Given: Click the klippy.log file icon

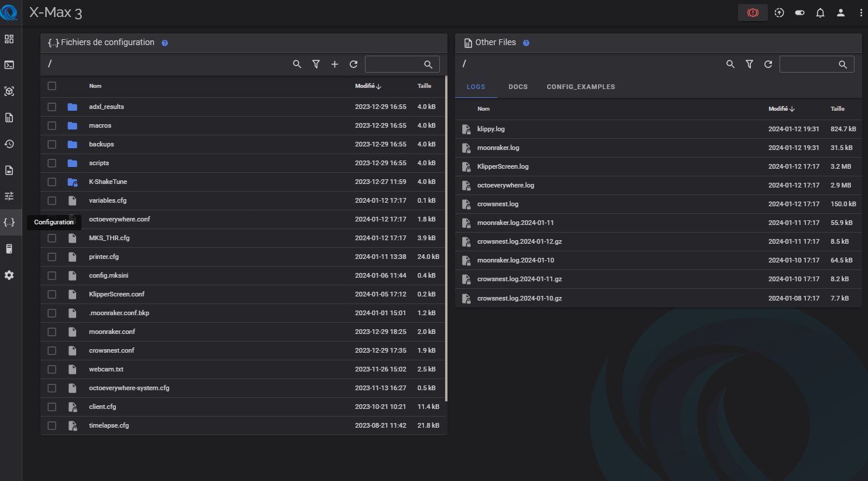Looking at the screenshot, I should click(466, 129).
